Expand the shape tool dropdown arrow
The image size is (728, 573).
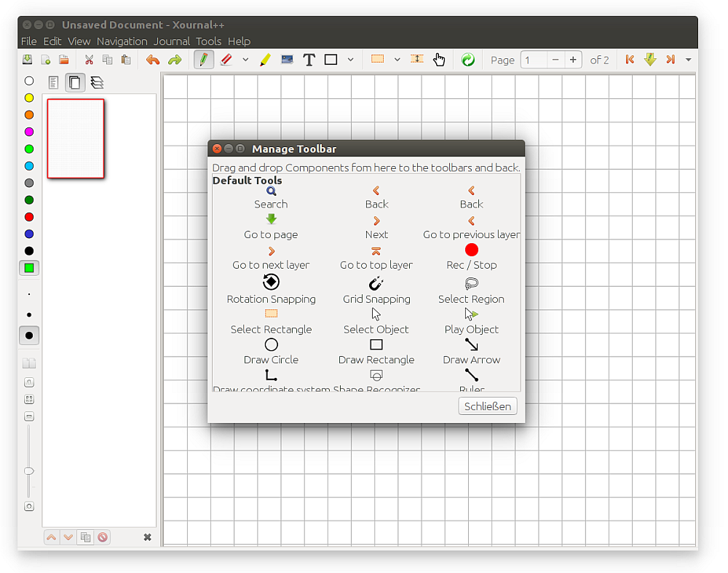pyautogui.click(x=351, y=60)
